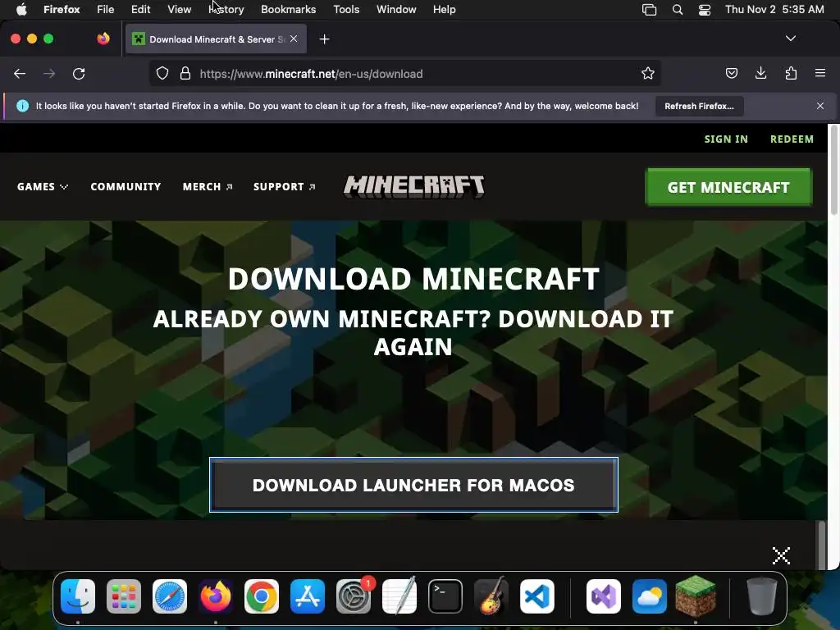Image resolution: width=840 pixels, height=630 pixels.
Task: Click the page vertical scrollbar thumb
Action: [833, 171]
